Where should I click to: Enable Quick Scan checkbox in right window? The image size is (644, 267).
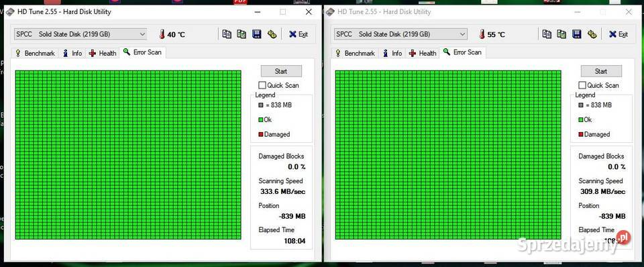tap(582, 85)
